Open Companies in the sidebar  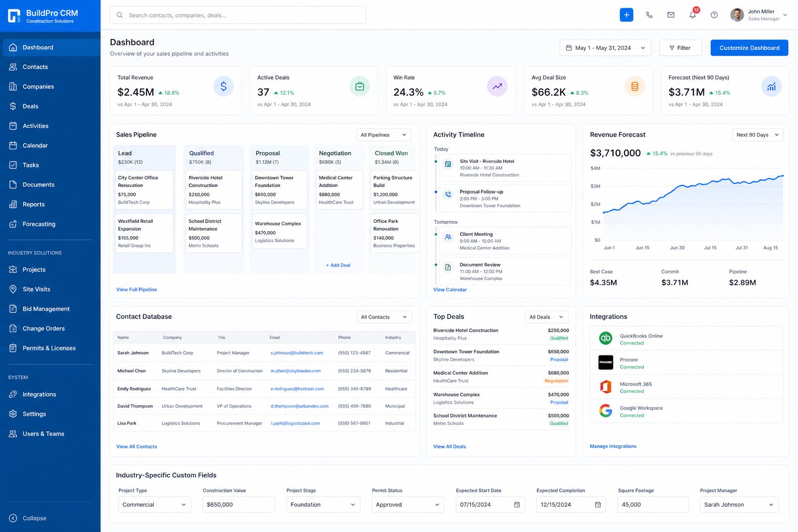coord(50,87)
